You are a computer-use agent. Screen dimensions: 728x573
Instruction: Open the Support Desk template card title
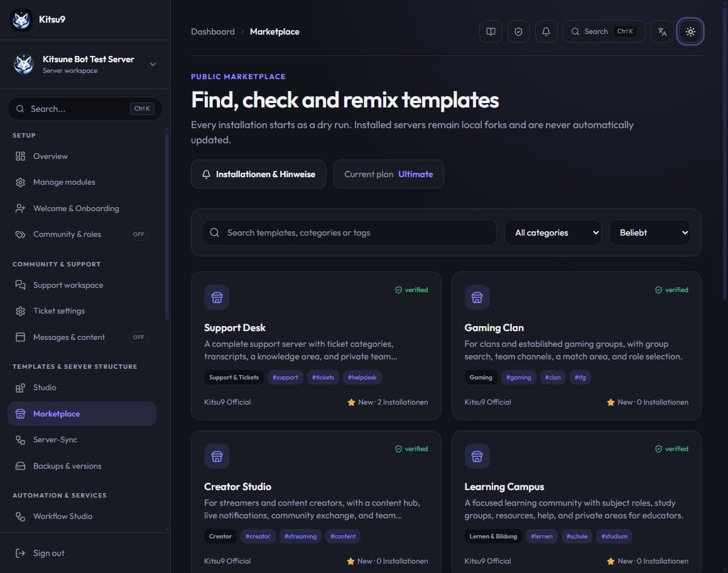point(234,328)
